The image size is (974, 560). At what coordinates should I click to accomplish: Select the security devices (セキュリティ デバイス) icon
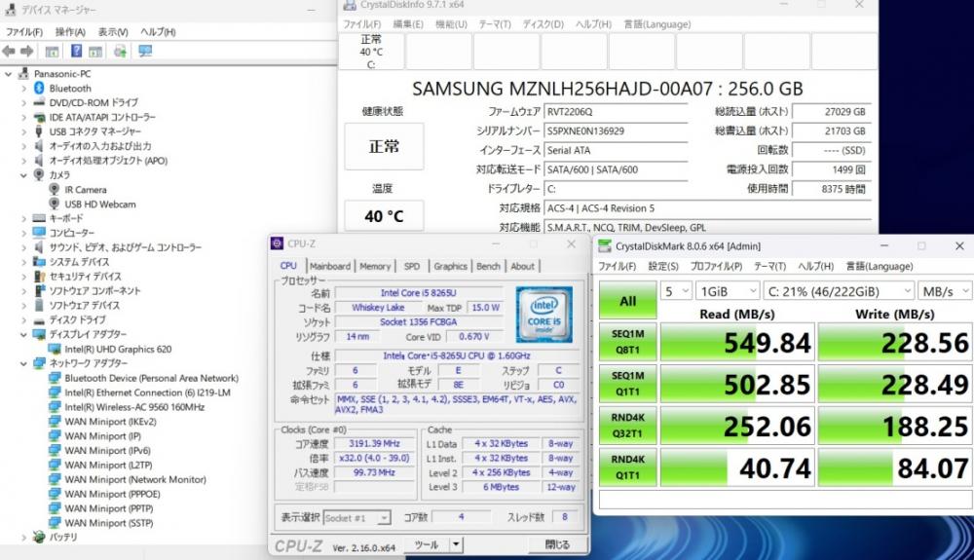[x=39, y=277]
